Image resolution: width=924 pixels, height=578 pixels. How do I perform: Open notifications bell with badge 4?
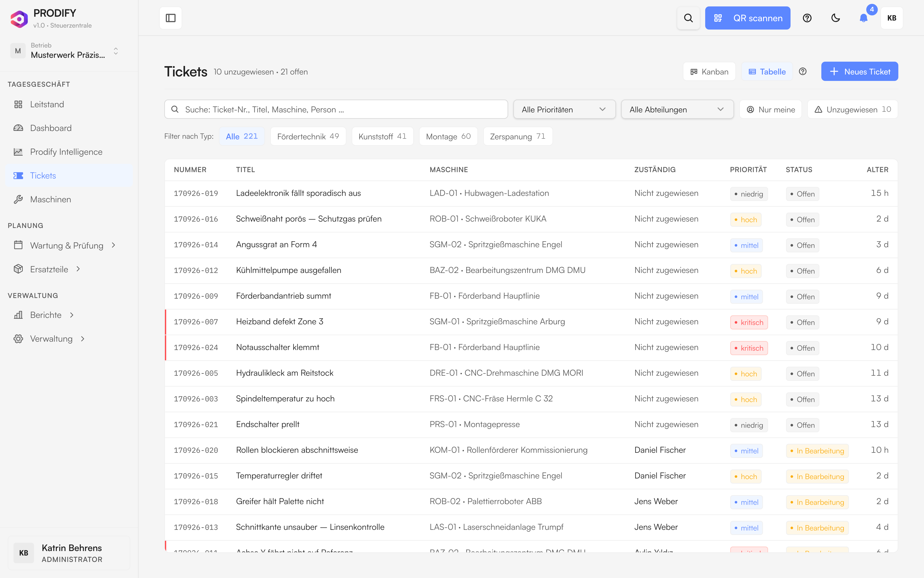tap(864, 18)
